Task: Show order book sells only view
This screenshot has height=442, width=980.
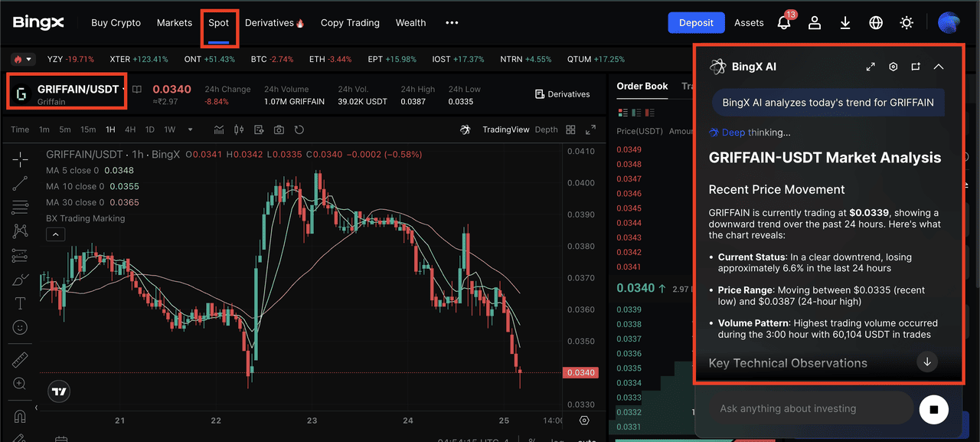Action: (652, 113)
